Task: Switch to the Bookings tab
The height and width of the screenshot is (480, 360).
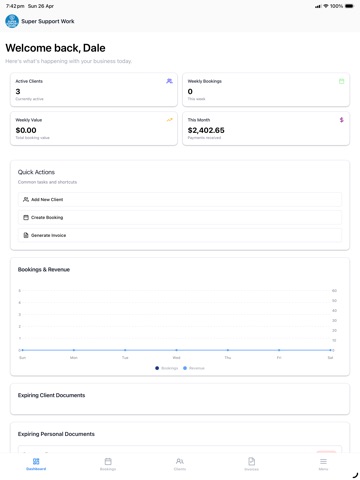Action: (108, 464)
